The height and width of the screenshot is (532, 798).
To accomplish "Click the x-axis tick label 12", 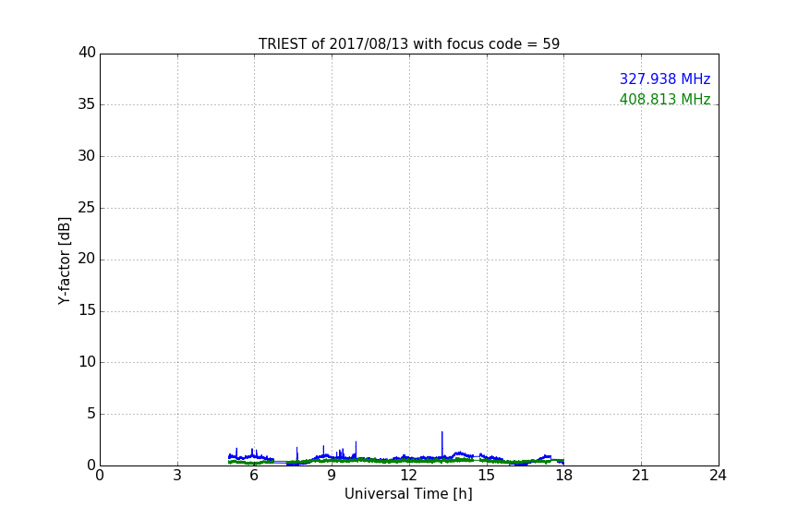I will point(408,476).
